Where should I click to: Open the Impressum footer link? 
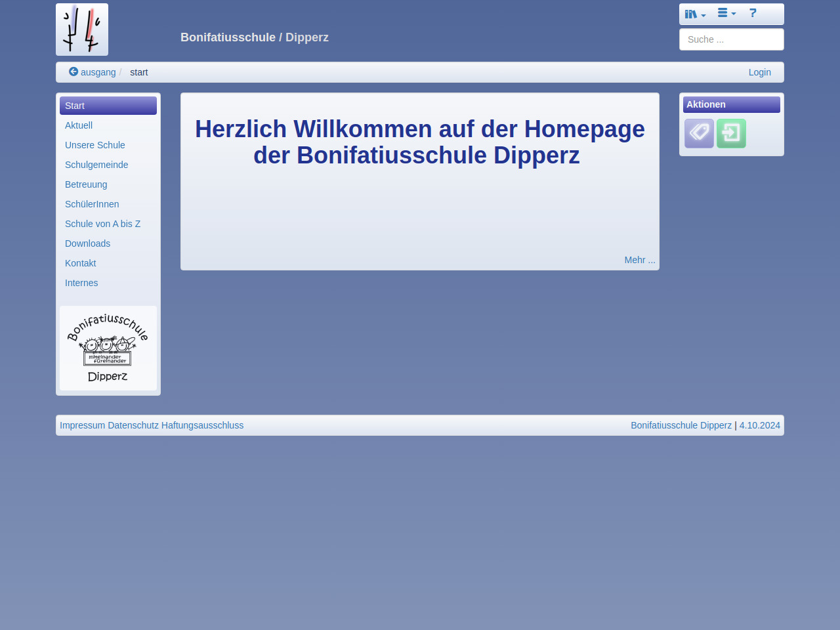(x=83, y=425)
